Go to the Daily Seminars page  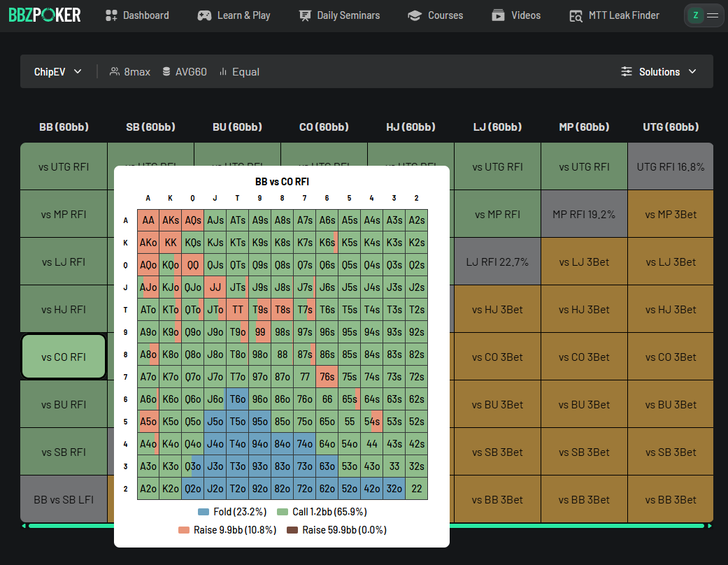pos(348,15)
